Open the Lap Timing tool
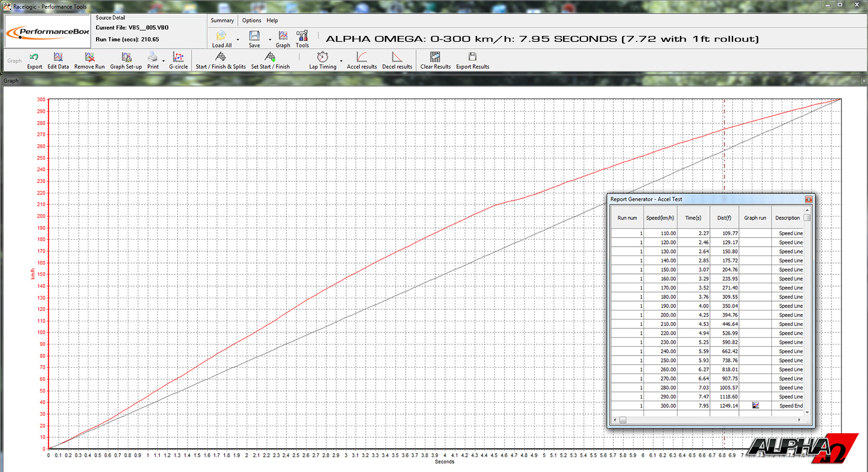Screen dimensions: 868x472 coord(322,57)
